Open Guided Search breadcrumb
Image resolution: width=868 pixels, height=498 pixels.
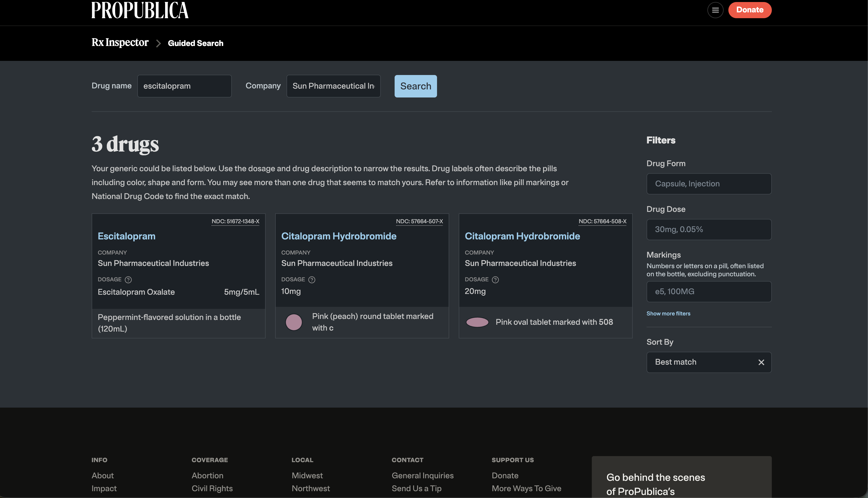(196, 43)
